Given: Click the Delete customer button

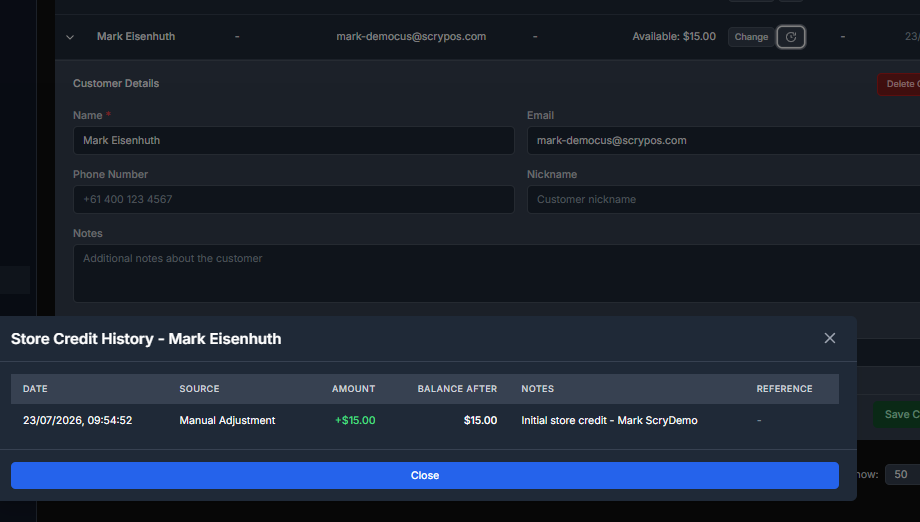Looking at the screenshot, I should (899, 84).
